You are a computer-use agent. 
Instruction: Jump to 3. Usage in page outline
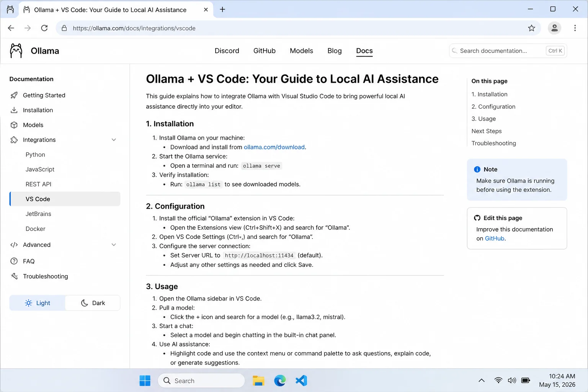click(x=483, y=119)
